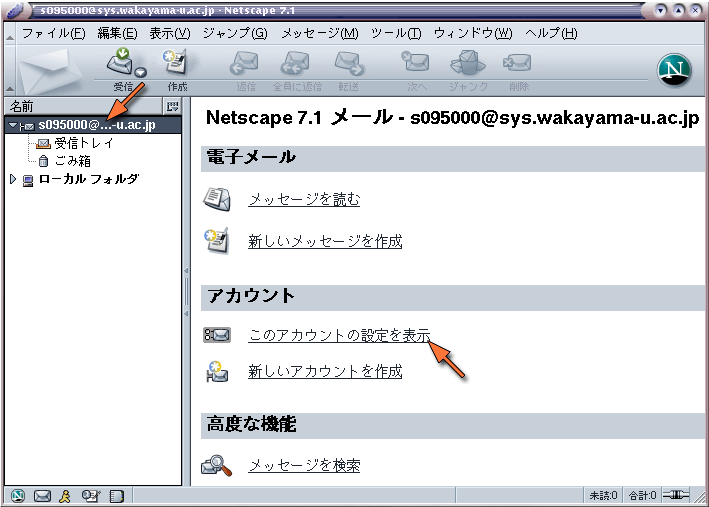Click the メッセージを読む link
Image resolution: width=709 pixels, height=507 pixels.
click(x=304, y=199)
